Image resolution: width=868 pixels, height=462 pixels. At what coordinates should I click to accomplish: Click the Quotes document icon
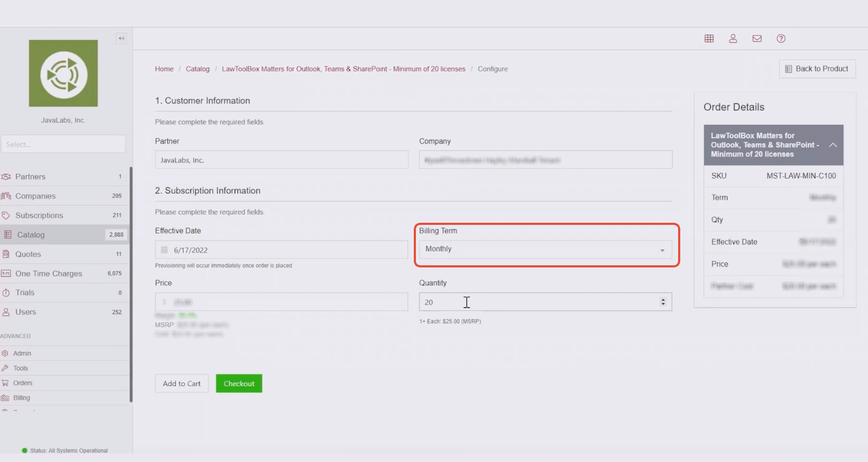tap(6, 254)
